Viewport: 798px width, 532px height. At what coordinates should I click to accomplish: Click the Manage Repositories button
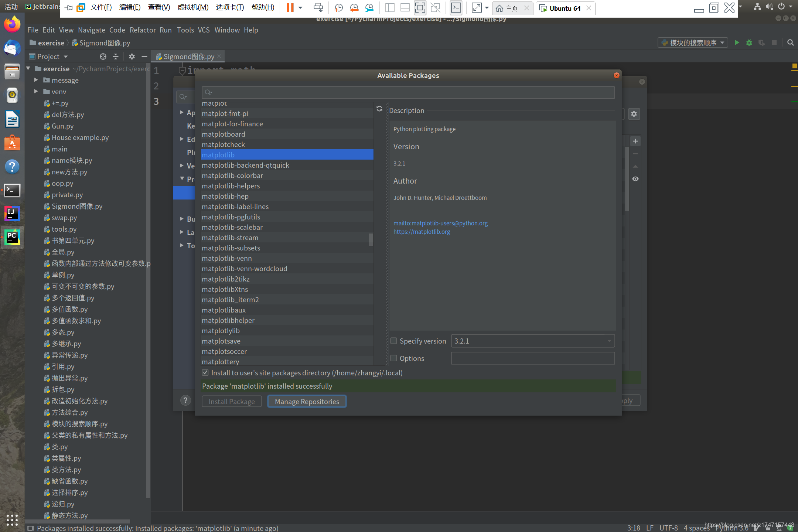click(307, 402)
